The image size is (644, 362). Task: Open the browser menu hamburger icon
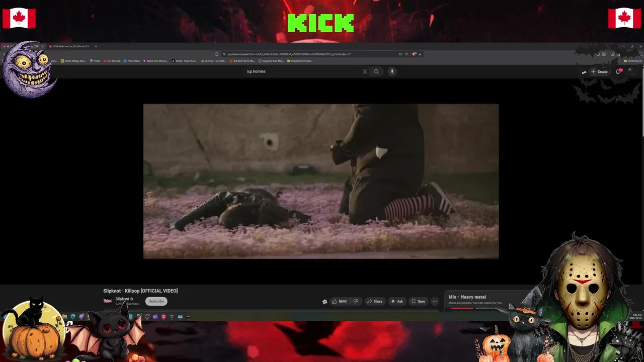point(641,54)
